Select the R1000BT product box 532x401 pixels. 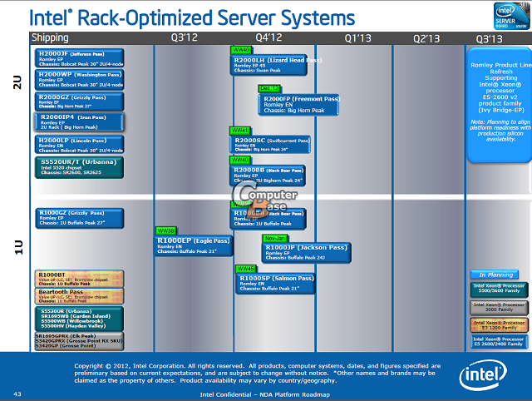pyautogui.click(x=80, y=279)
